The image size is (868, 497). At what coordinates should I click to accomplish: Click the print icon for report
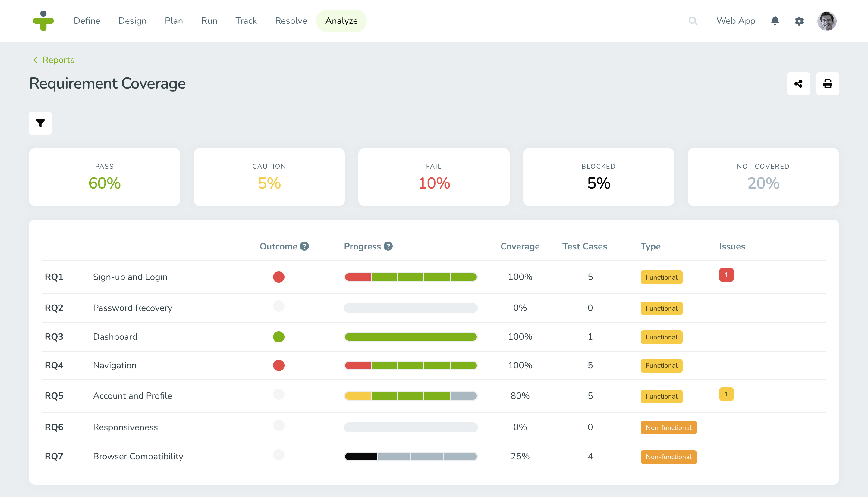(827, 83)
